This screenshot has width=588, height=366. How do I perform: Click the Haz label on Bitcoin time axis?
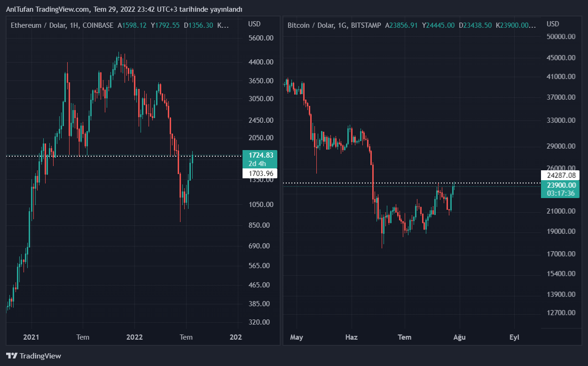[x=351, y=337]
